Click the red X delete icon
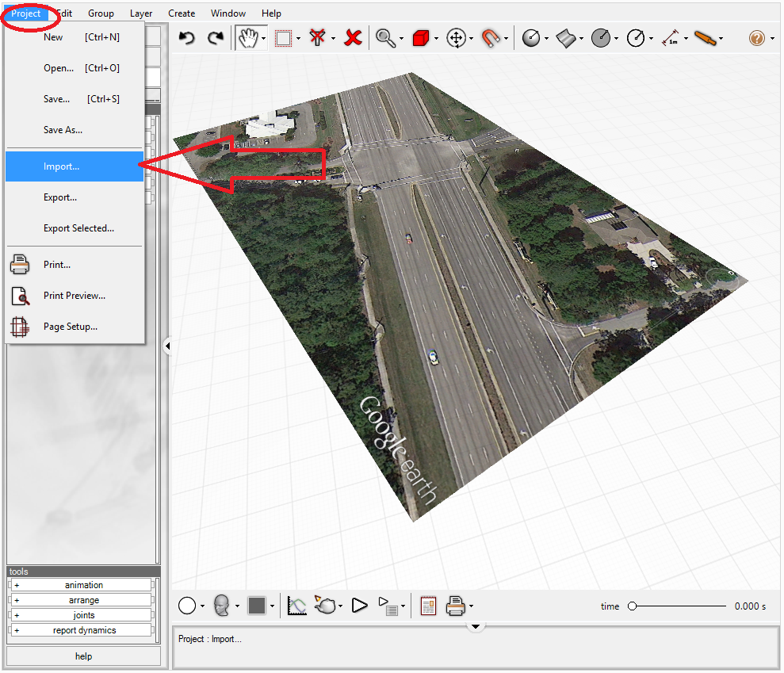784x673 pixels. pyautogui.click(x=353, y=38)
